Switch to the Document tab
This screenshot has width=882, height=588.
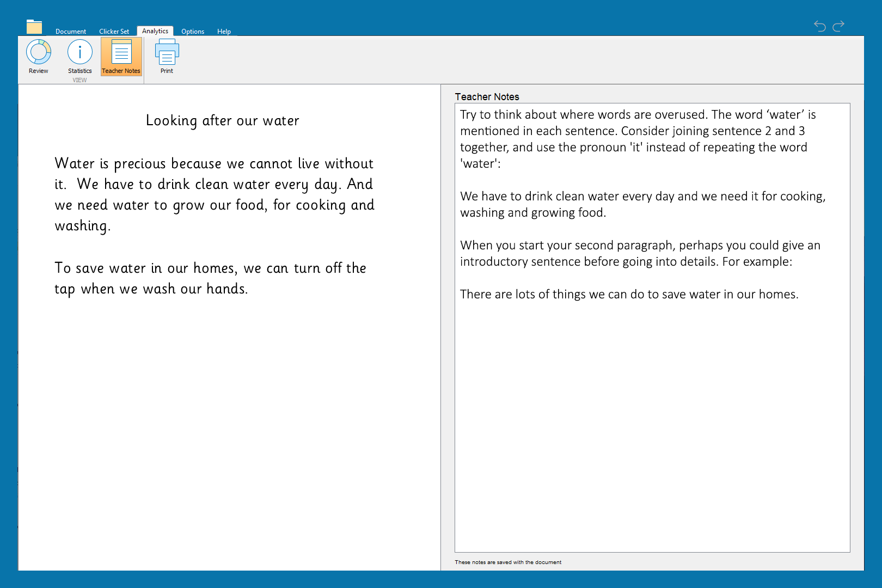(71, 32)
